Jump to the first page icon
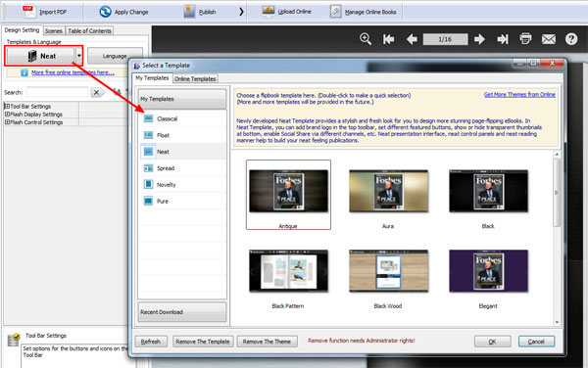The image size is (588, 368). click(x=388, y=39)
